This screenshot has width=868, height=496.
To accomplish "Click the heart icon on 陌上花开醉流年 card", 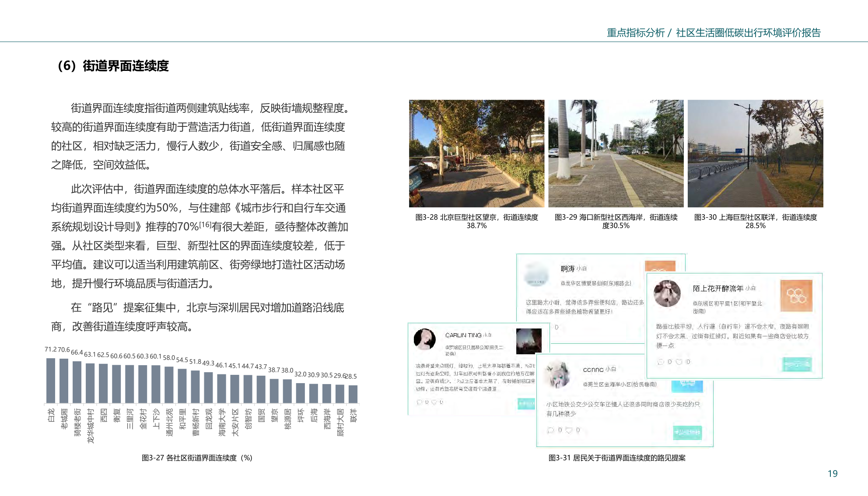I will [679, 362].
